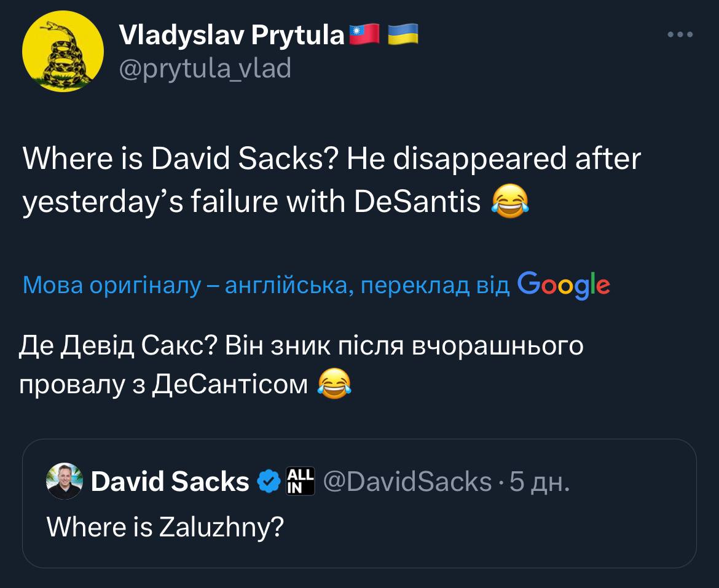The width and height of the screenshot is (719, 588).
Task: Click the laughing emoji after "DeSantis"
Action: [510, 202]
